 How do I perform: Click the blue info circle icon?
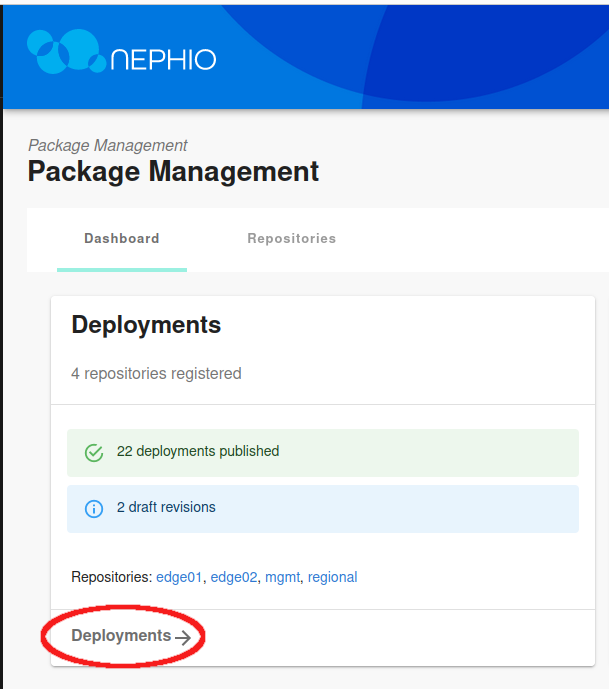tap(94, 508)
